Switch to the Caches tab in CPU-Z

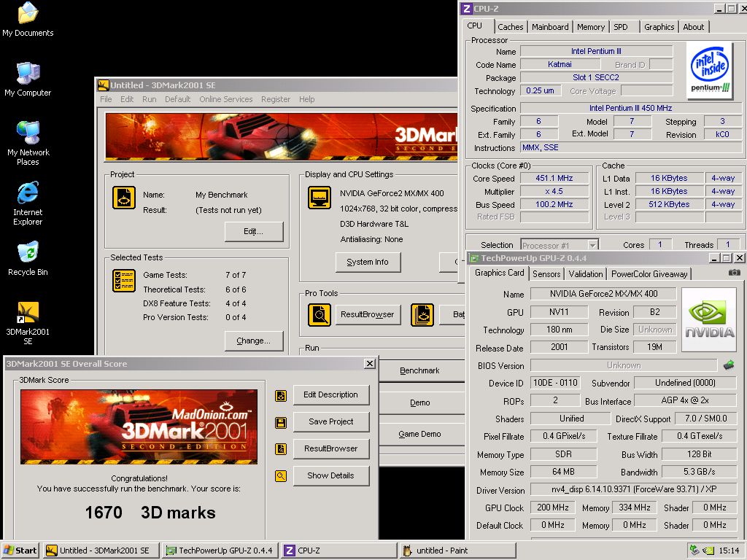510,27
